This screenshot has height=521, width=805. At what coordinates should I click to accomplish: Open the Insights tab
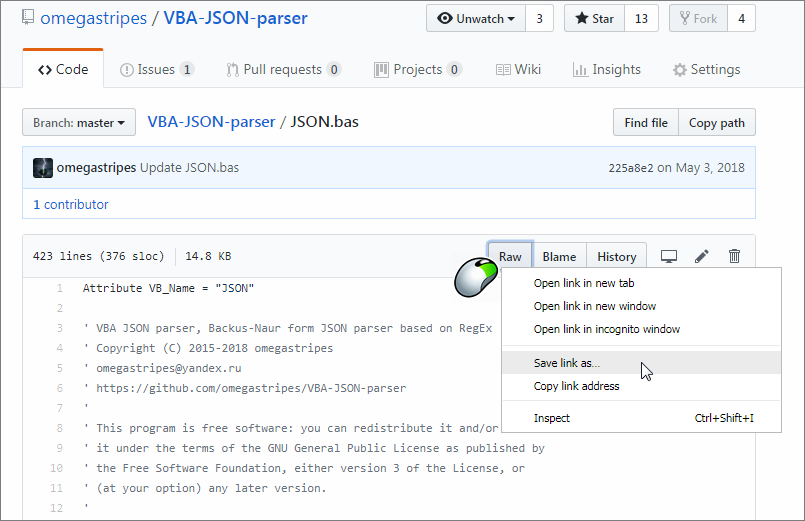(x=607, y=69)
